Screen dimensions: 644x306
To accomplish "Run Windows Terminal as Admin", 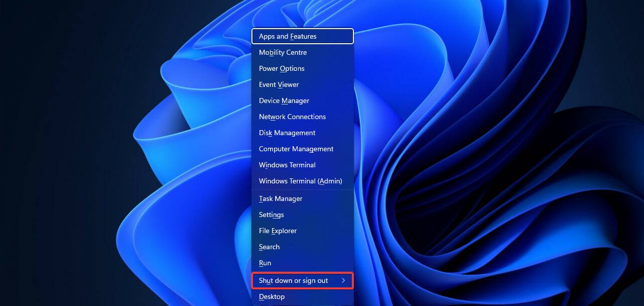I will coord(300,181).
